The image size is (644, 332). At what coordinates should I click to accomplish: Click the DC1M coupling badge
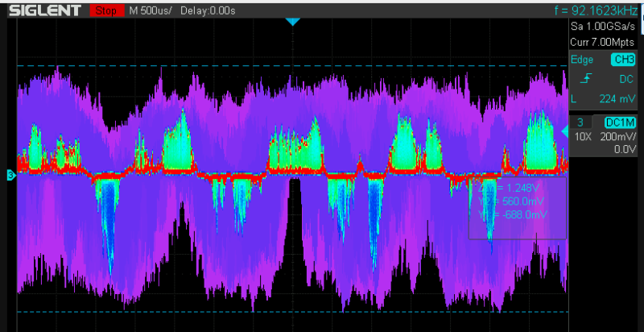point(618,122)
